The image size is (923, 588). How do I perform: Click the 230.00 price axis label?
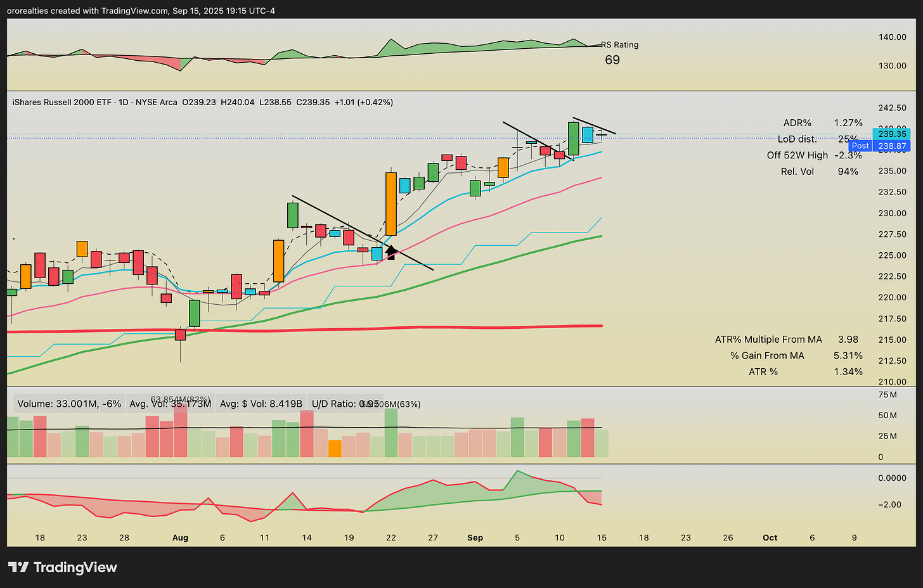click(893, 214)
